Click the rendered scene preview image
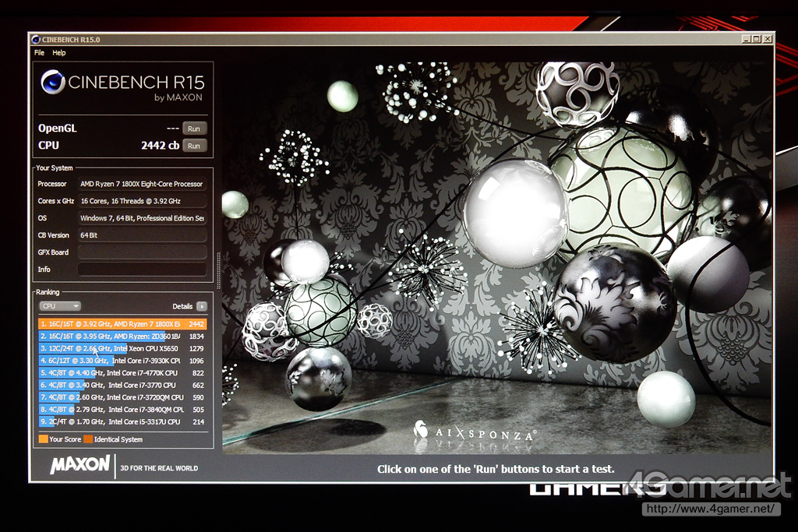This screenshot has height=532, width=798. pyautogui.click(x=496, y=258)
